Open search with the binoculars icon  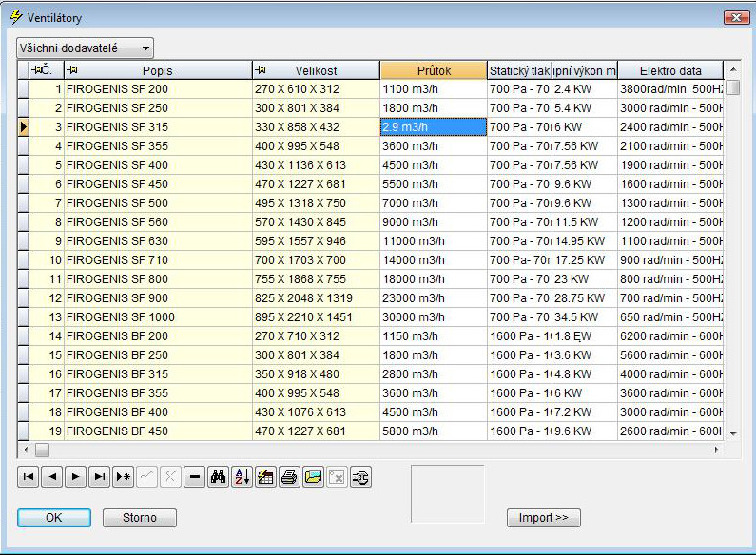point(218,477)
